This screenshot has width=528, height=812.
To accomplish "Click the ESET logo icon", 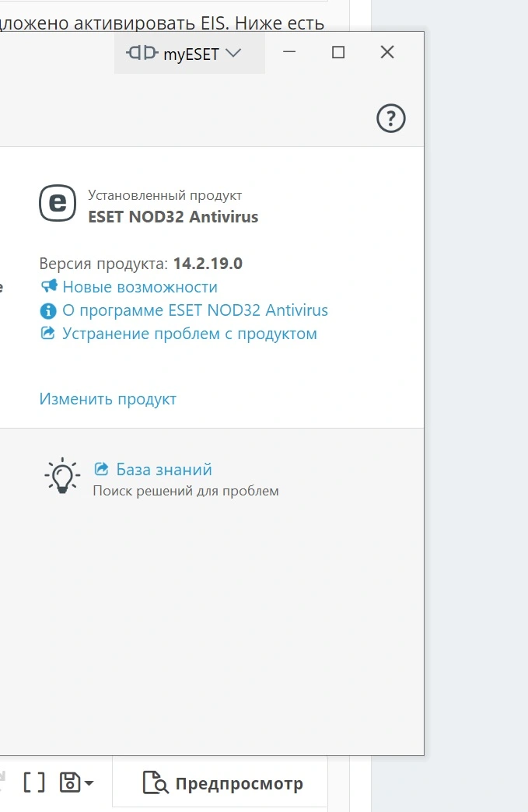I will (x=58, y=203).
